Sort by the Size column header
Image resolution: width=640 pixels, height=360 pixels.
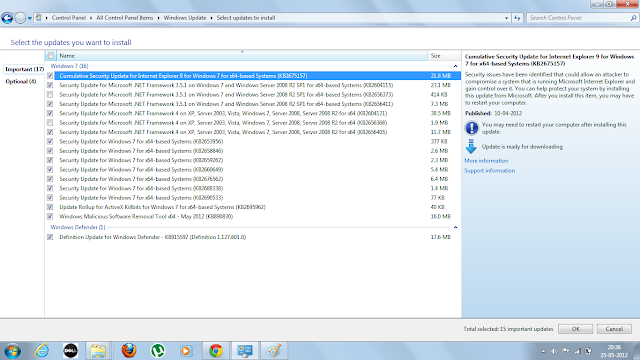[x=444, y=56]
